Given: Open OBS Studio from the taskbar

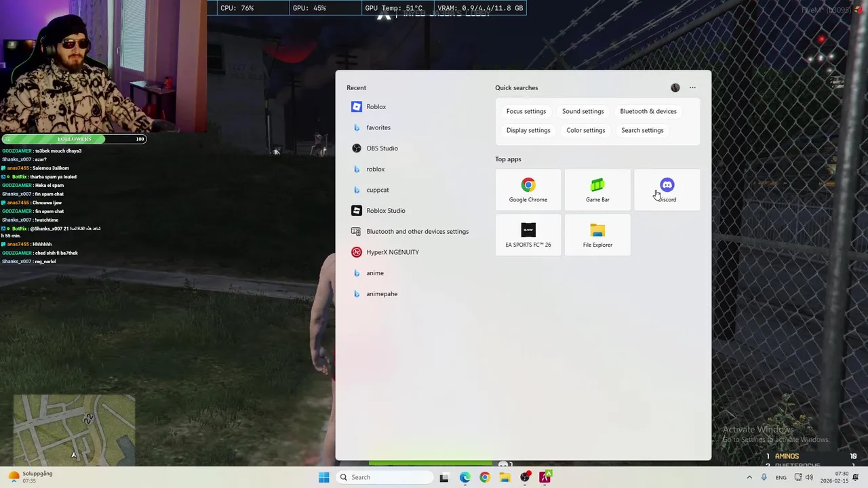Looking at the screenshot, I should point(525,477).
